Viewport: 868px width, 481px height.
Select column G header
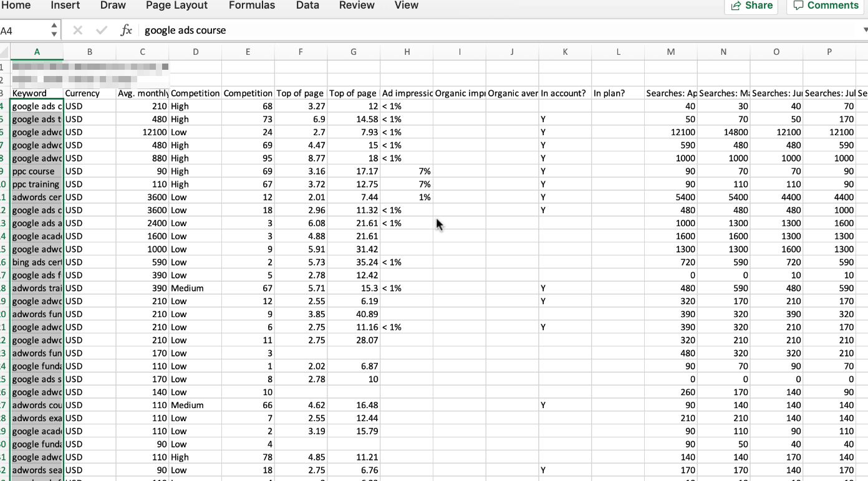(x=354, y=52)
